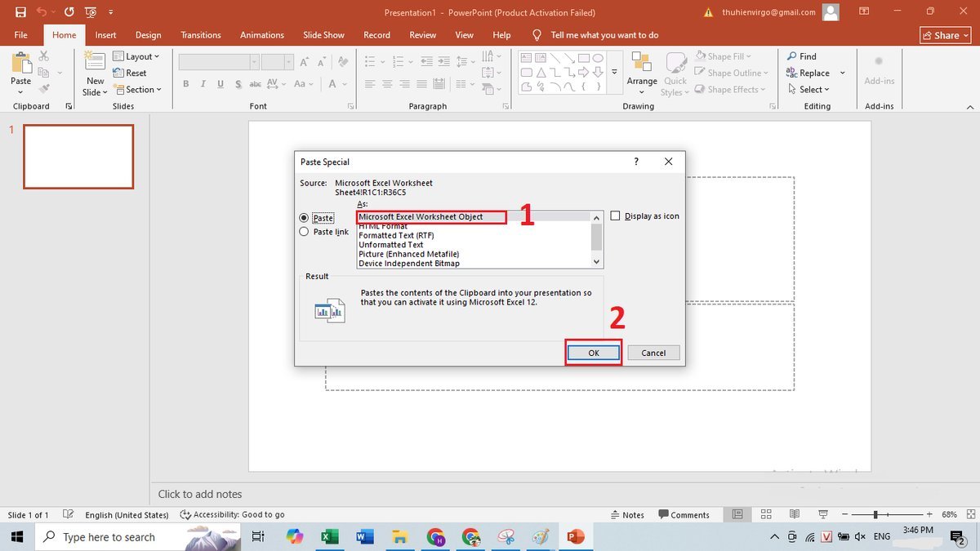
Task: Open the File tab
Action: pyautogui.click(x=21, y=35)
